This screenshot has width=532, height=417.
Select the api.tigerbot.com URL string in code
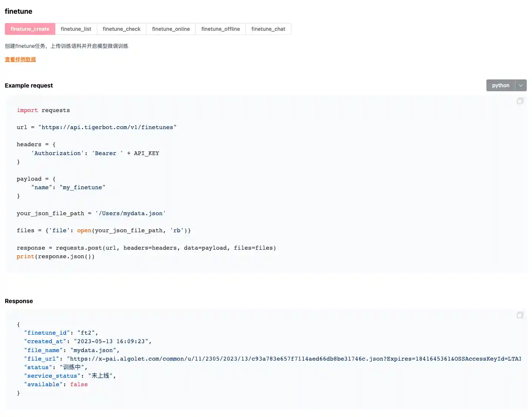(108, 127)
